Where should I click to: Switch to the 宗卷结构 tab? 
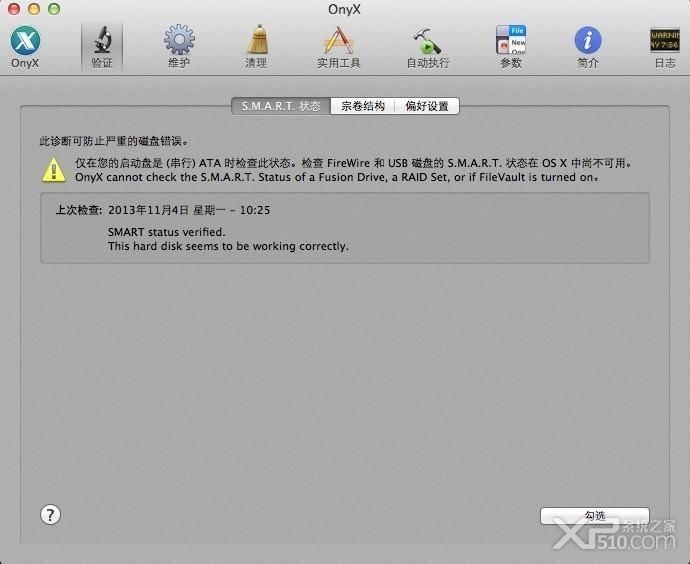click(363, 106)
